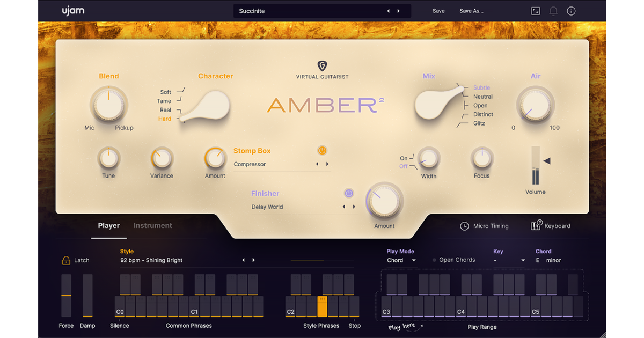The image size is (644, 338).
Task: Click the Keyboard button
Action: (551, 226)
